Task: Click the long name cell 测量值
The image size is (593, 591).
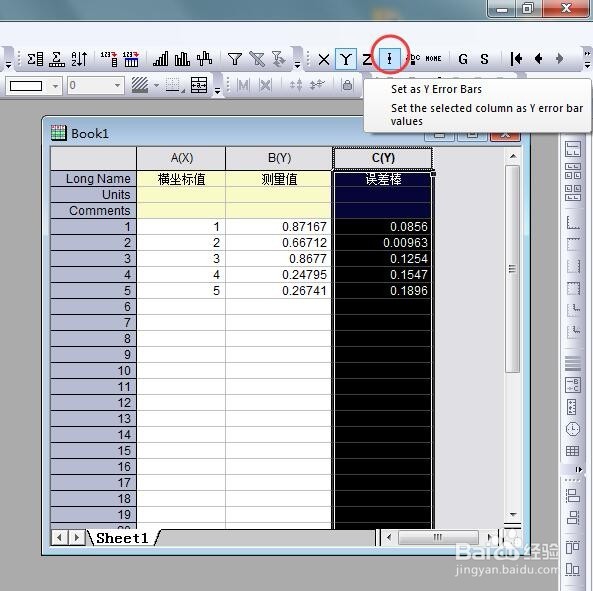Action: pos(279,179)
